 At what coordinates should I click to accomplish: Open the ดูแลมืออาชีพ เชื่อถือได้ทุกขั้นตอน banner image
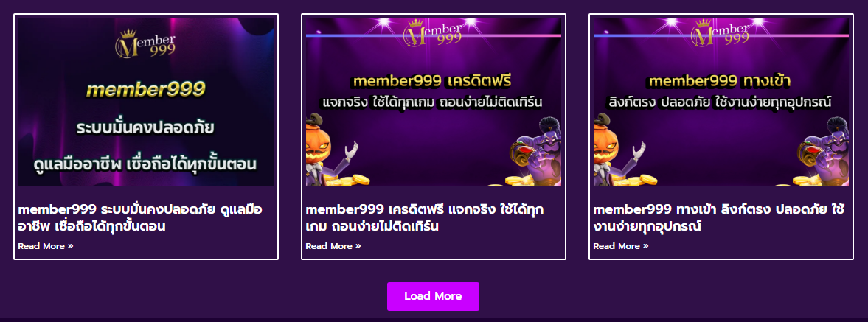click(x=145, y=102)
